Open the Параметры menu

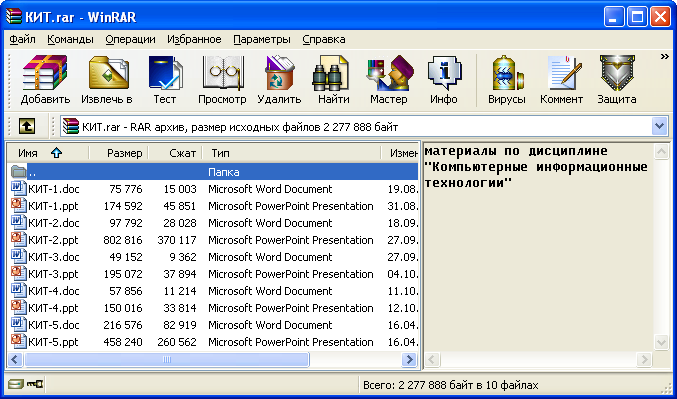262,39
